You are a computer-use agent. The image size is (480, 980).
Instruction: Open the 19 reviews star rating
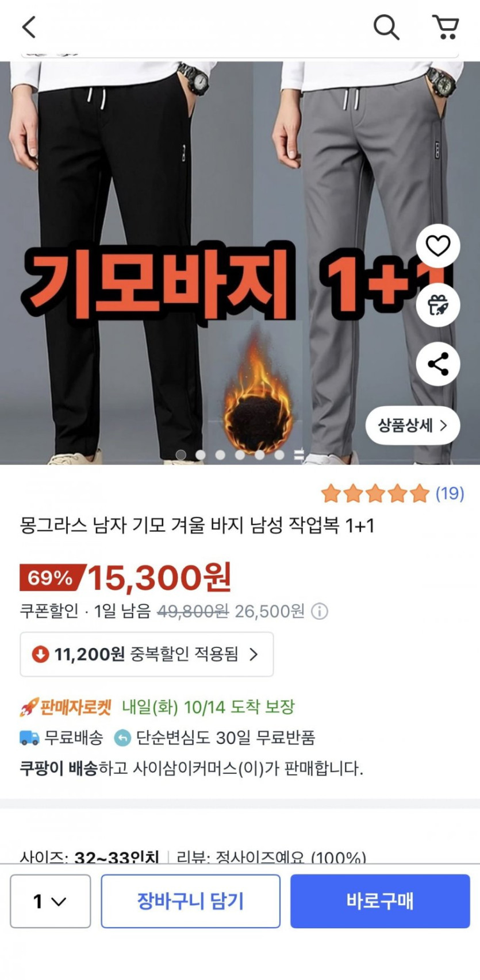point(393,493)
